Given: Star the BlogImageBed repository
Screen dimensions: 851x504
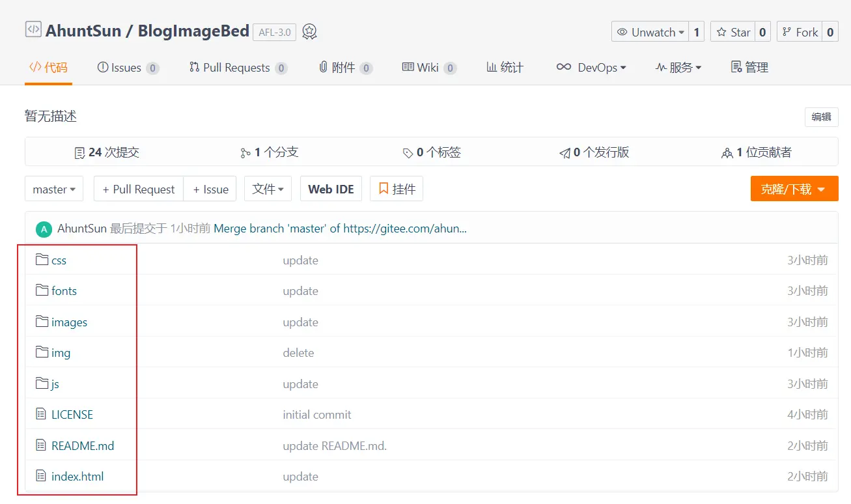Looking at the screenshot, I should 734,32.
